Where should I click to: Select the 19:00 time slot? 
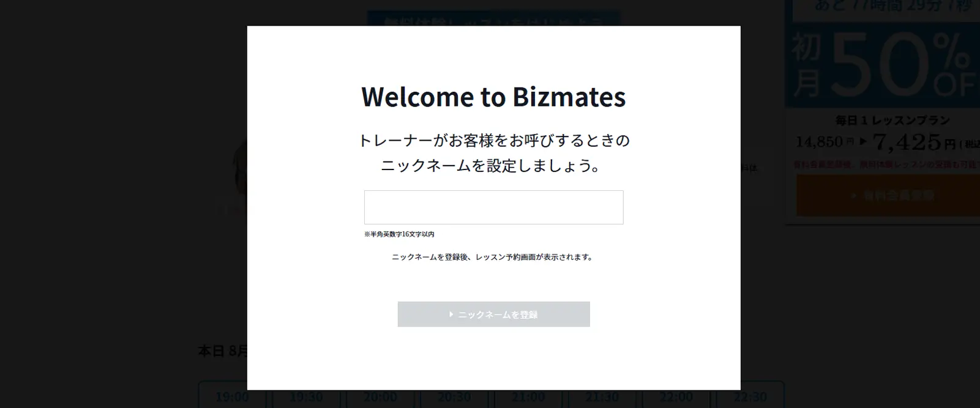[x=232, y=396]
